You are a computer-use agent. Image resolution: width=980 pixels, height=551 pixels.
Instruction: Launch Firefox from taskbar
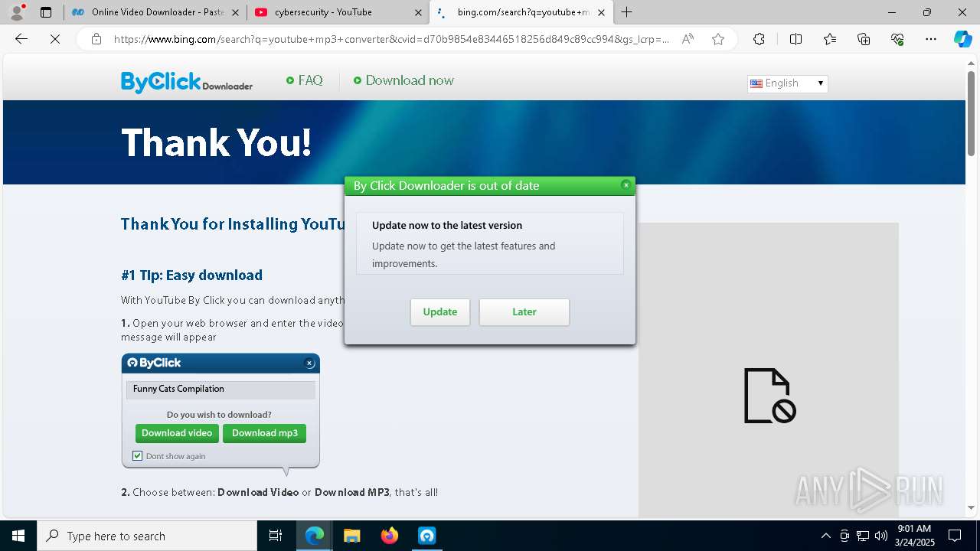tap(389, 536)
